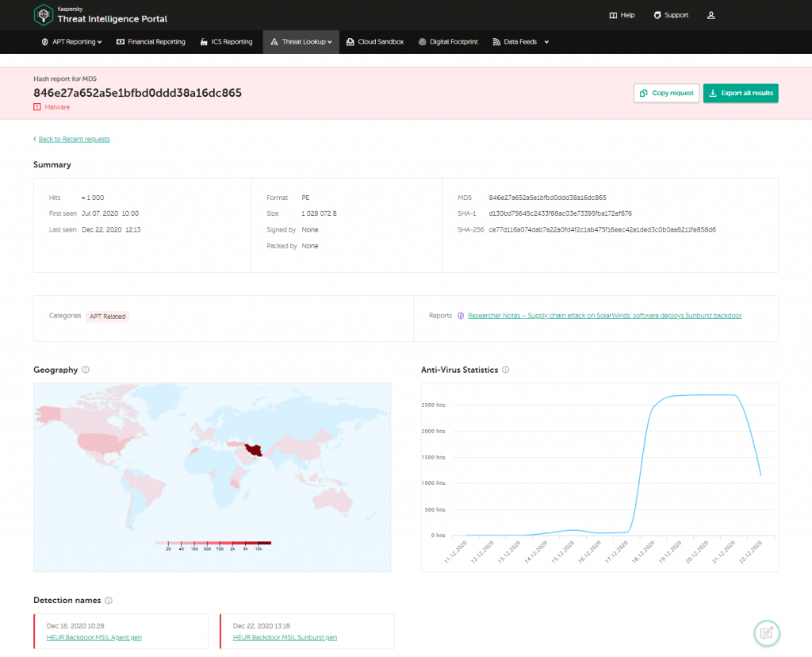
Task: Click the First seen Jul 07, 2020 value
Action: tap(109, 213)
